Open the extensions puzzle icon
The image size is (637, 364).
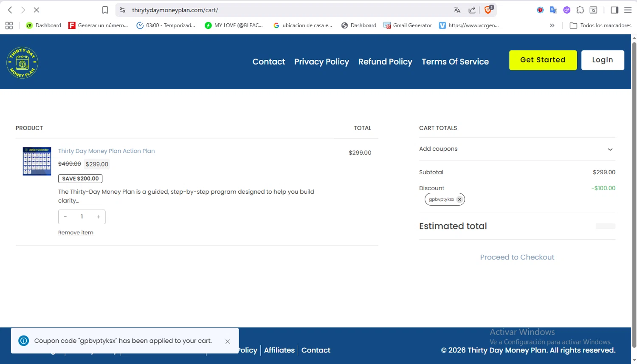coord(580,10)
